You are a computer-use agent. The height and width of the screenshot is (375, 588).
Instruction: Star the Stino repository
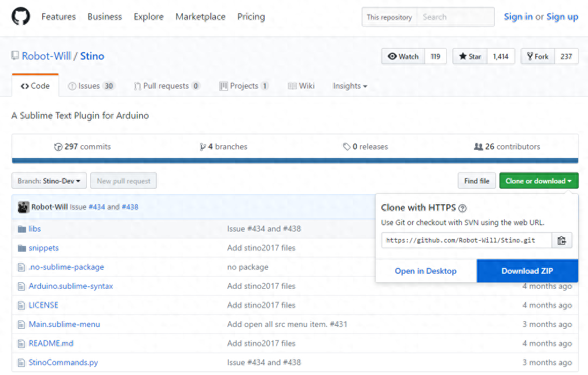[x=470, y=56]
